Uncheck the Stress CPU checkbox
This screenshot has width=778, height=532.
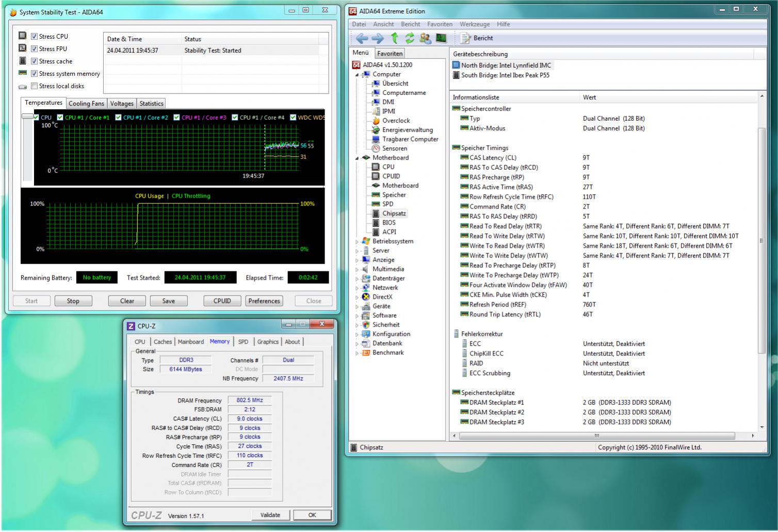click(x=34, y=37)
